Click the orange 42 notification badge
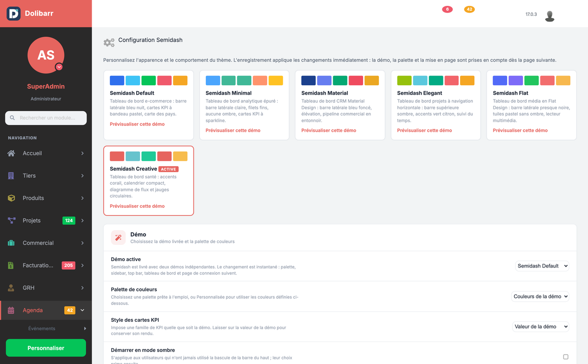 (x=469, y=9)
